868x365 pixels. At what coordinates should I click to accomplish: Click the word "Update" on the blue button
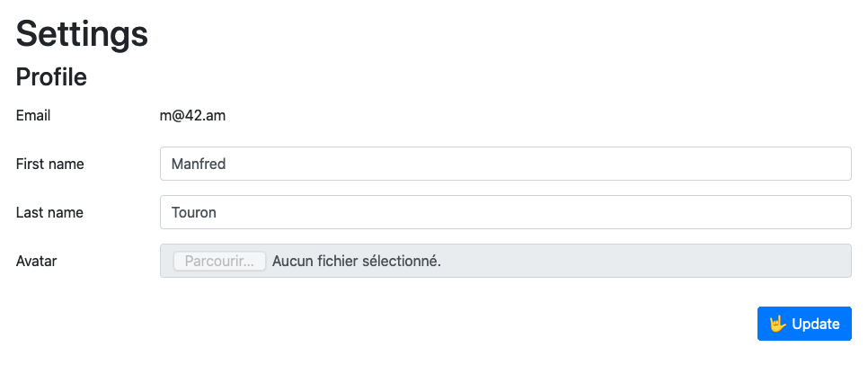click(816, 324)
